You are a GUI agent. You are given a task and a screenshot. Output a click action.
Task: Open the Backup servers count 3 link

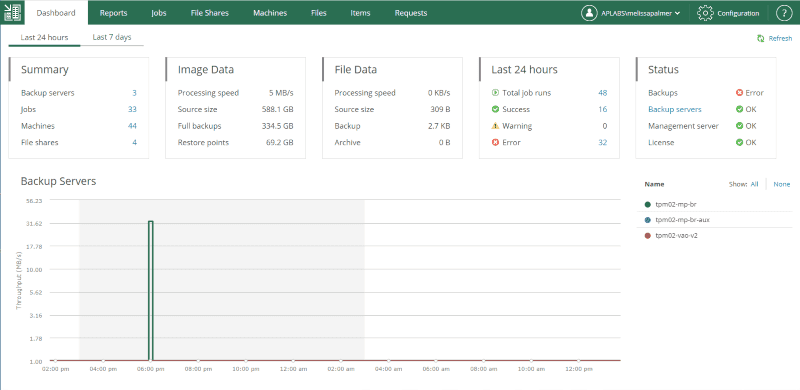click(134, 93)
